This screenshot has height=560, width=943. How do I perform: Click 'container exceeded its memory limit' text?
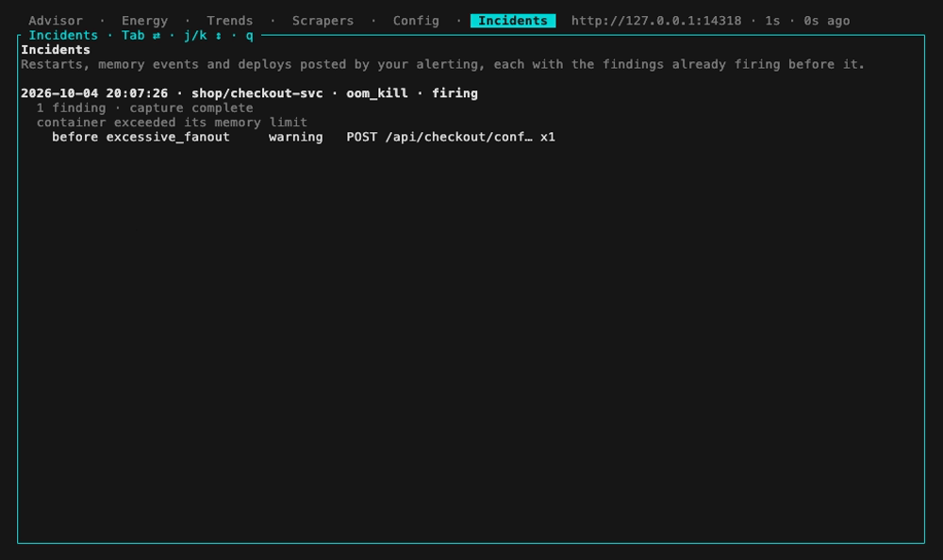[172, 123]
